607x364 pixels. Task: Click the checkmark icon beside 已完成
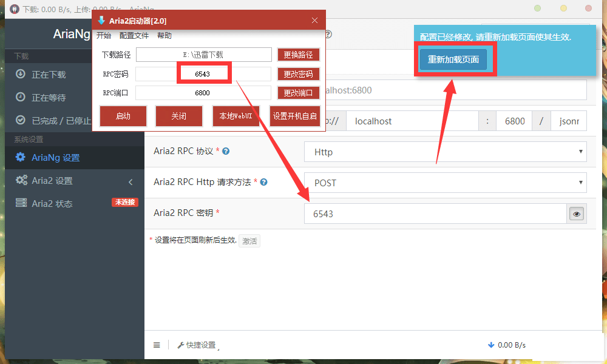click(x=21, y=120)
